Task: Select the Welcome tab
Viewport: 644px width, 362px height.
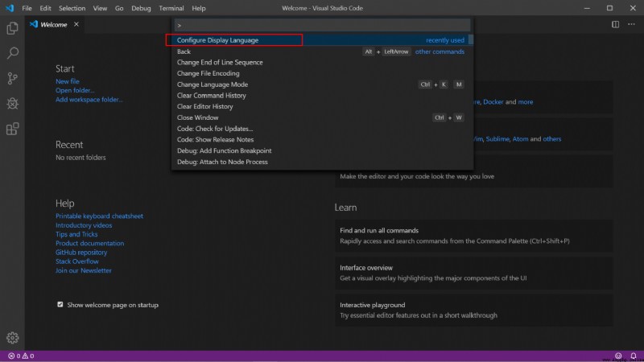Action: click(x=53, y=25)
